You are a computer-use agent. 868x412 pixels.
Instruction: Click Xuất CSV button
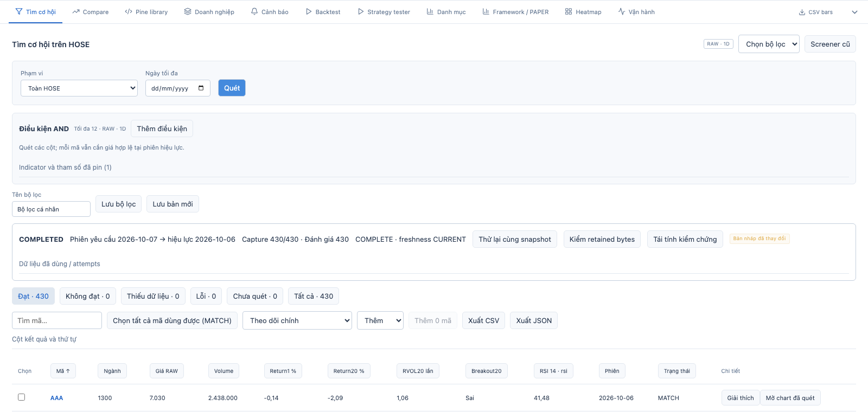pos(484,320)
